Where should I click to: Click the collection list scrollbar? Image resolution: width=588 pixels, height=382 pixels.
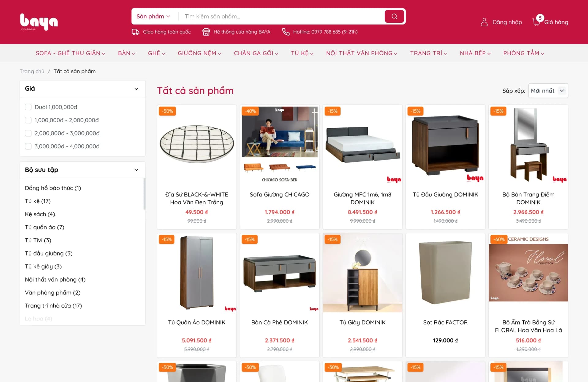(144, 195)
